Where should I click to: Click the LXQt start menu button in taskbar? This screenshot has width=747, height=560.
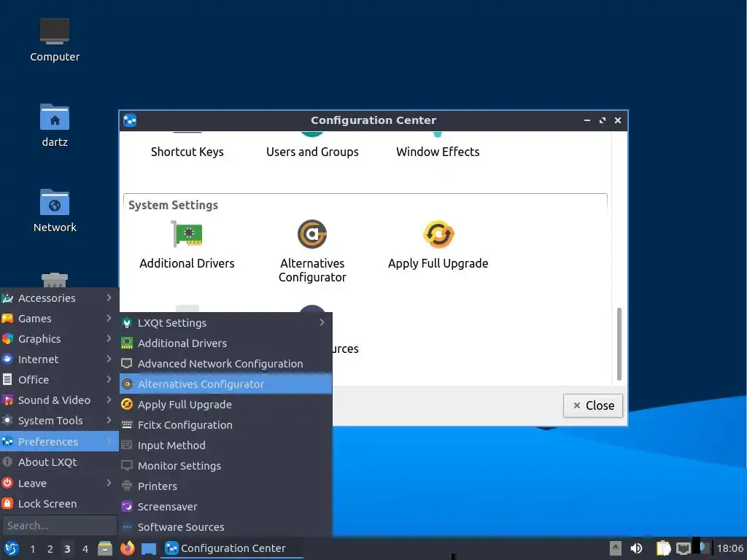tap(12, 548)
